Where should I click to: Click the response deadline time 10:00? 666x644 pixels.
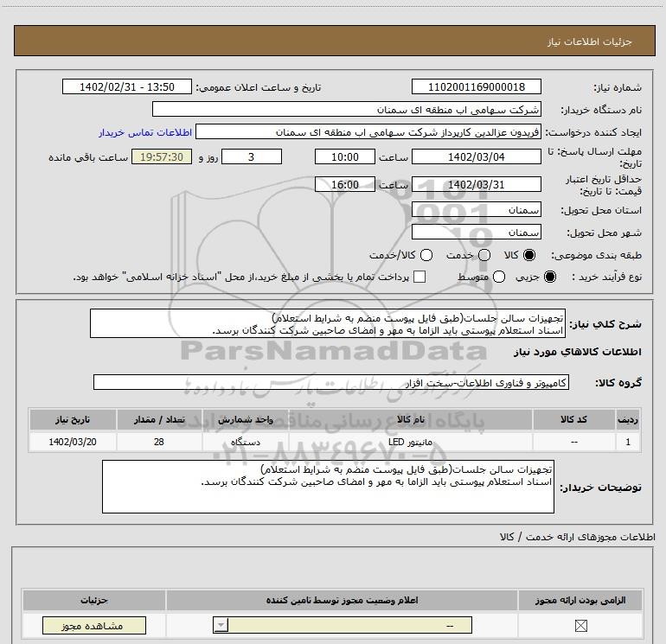point(345,156)
